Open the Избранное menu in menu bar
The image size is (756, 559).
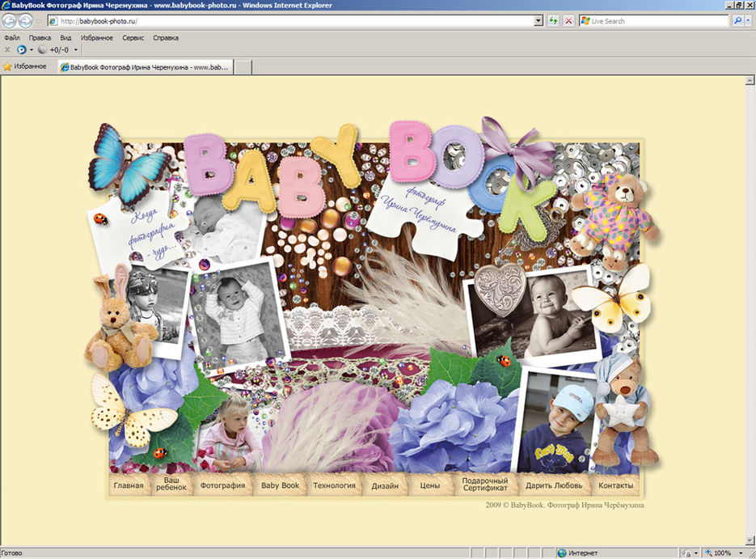coord(97,38)
